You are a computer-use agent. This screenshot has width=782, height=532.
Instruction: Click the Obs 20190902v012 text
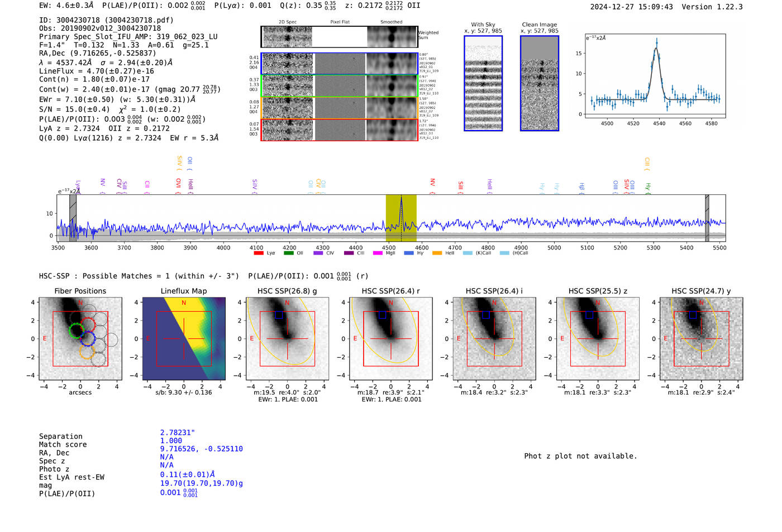click(100, 28)
